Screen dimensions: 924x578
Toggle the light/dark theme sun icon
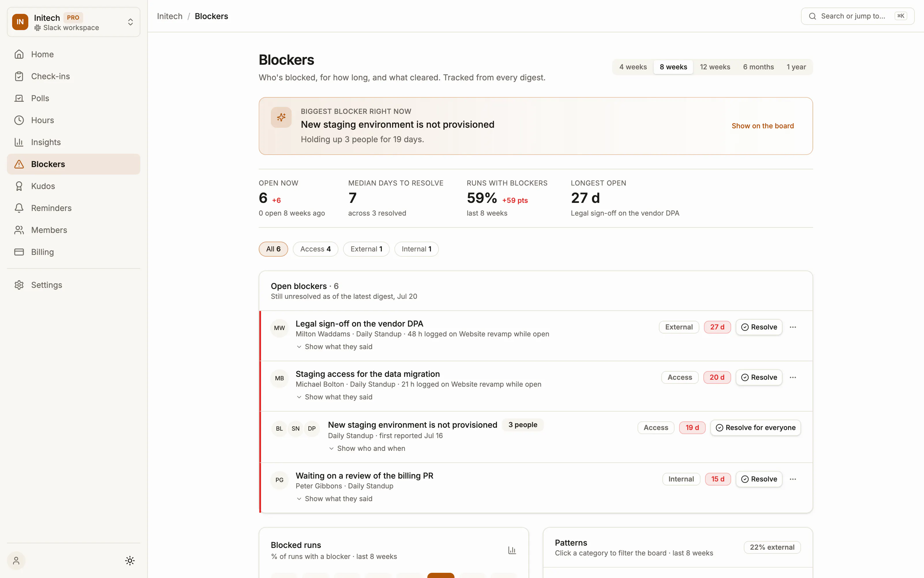(x=130, y=561)
